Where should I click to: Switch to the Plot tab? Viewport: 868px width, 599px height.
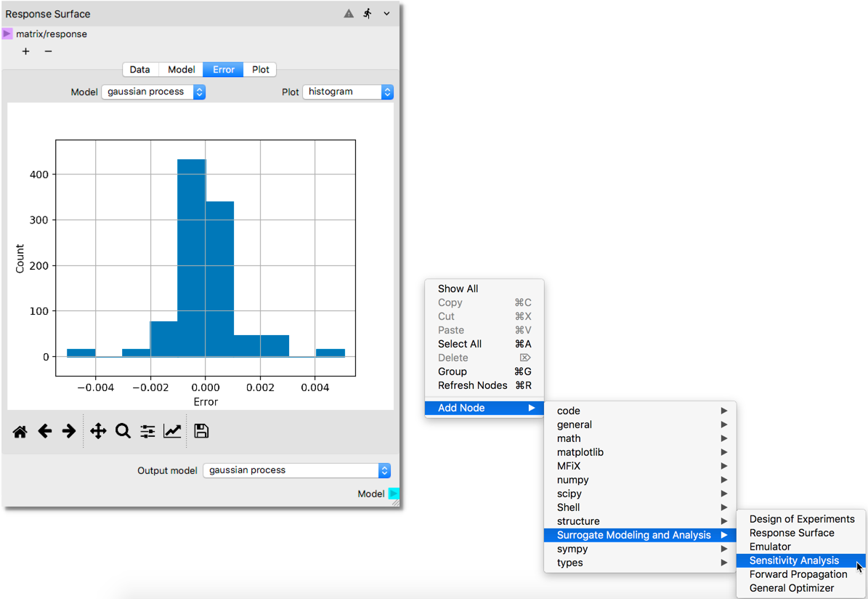[261, 70]
